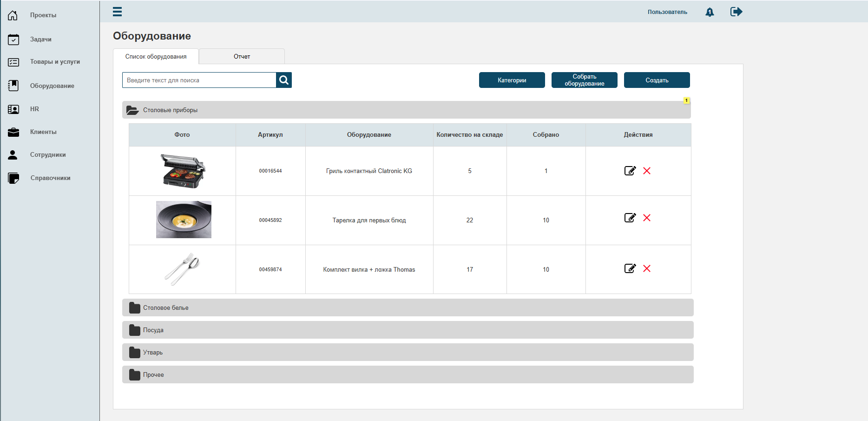Focus the equipment search text field
Viewport: 868px width, 421px height.
point(199,80)
